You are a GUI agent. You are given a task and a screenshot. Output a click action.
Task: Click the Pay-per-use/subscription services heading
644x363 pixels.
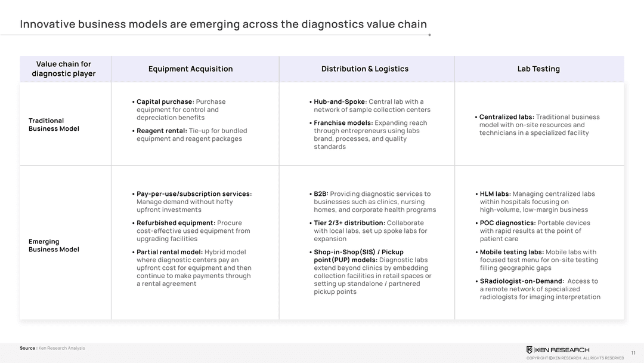point(194,194)
